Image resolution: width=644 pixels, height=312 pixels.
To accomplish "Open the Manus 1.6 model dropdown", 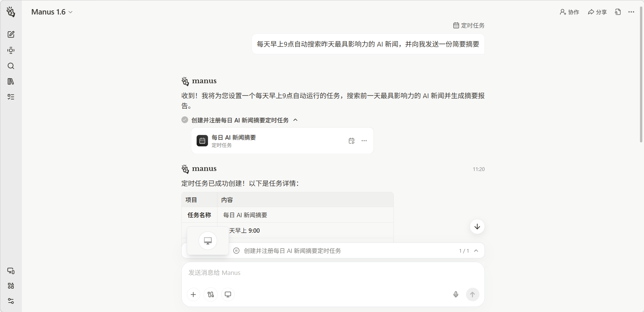I will [52, 12].
